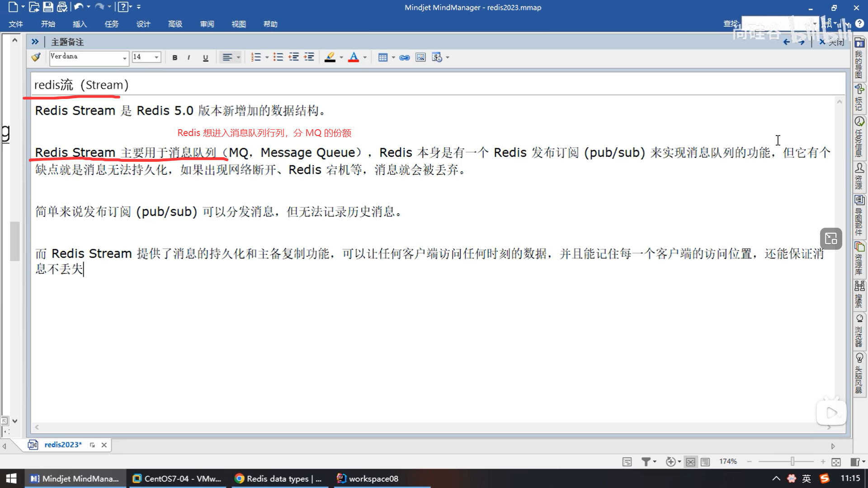The image size is (868, 488).
Task: Open the 插入 menu tab
Action: 80,24
